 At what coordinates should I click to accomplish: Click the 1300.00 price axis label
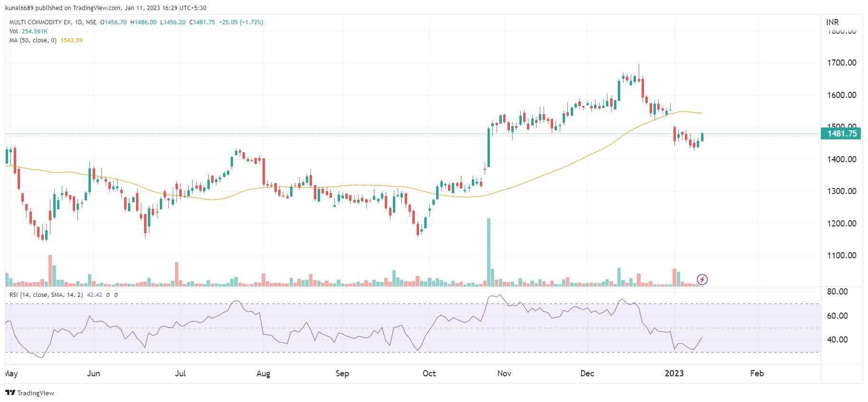(842, 191)
